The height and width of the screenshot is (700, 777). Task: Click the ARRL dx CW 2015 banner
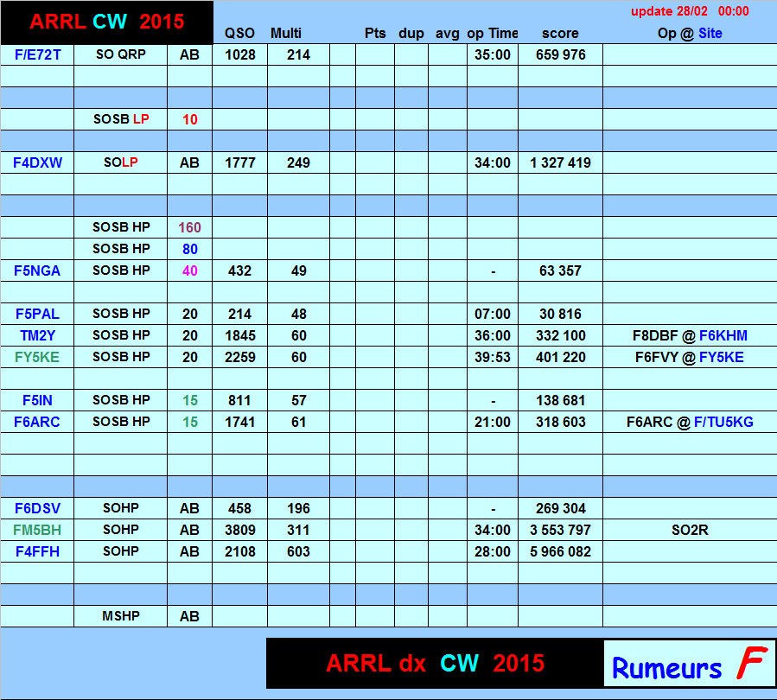coord(435,664)
